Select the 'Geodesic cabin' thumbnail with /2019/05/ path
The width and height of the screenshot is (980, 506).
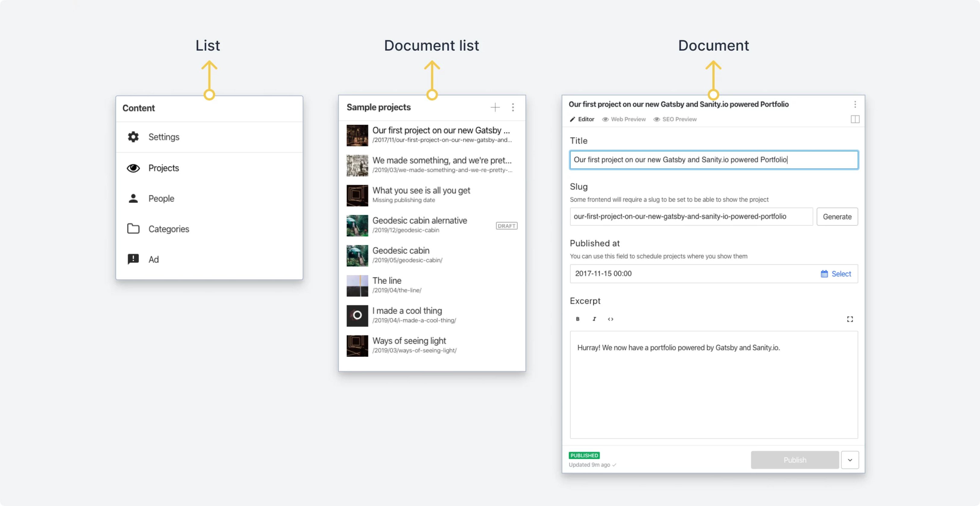(x=357, y=255)
